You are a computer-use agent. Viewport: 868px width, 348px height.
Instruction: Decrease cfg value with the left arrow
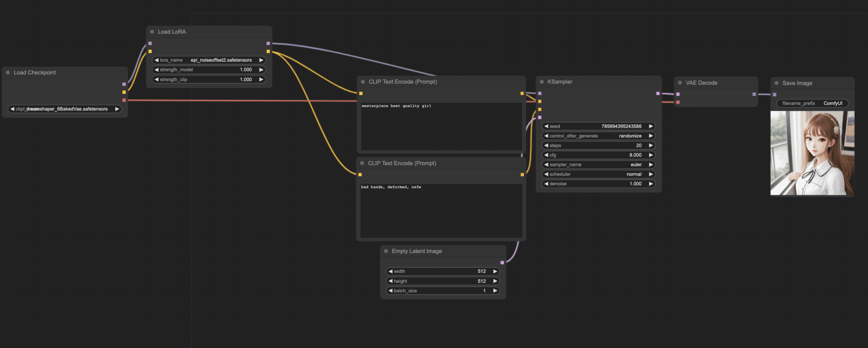(x=546, y=155)
